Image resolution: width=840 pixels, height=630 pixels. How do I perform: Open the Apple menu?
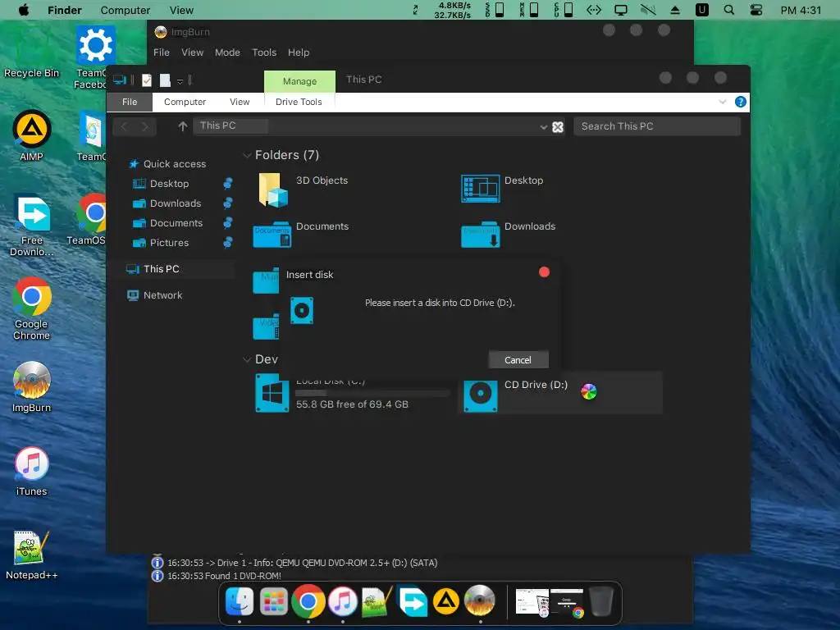24,10
